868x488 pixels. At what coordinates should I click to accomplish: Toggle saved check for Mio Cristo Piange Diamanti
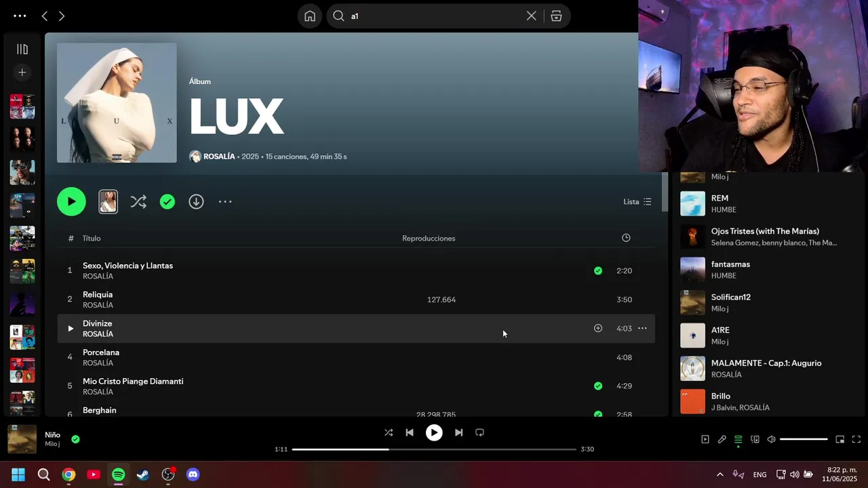click(598, 386)
